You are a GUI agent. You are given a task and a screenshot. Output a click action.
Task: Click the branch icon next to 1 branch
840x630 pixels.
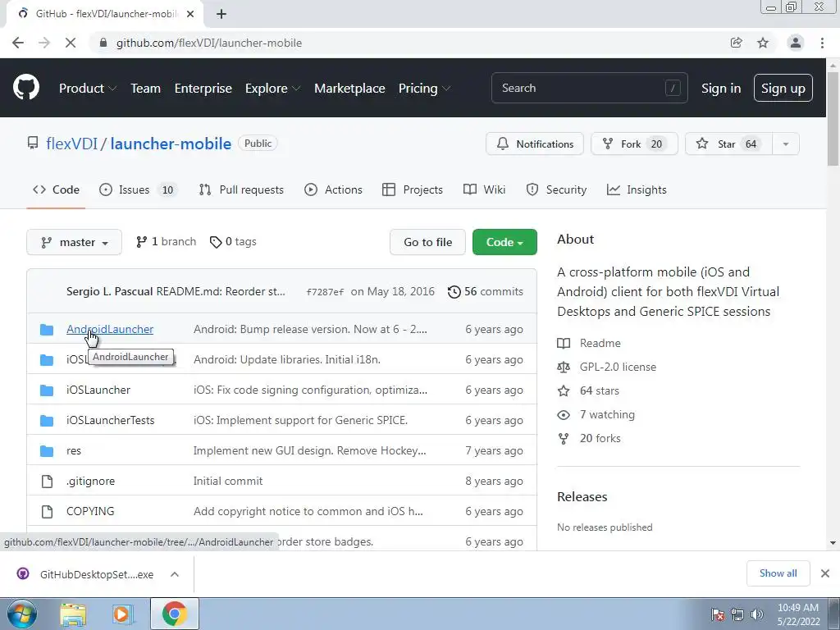(141, 242)
